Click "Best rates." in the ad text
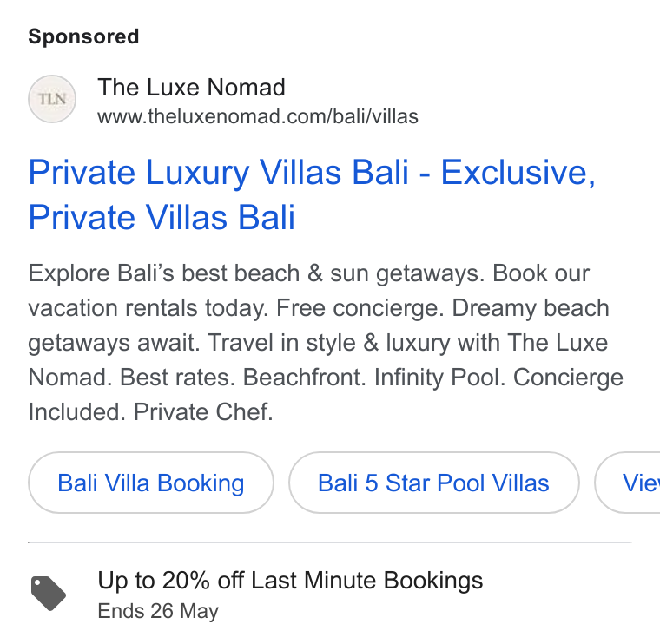This screenshot has height=644, width=660. click(178, 378)
